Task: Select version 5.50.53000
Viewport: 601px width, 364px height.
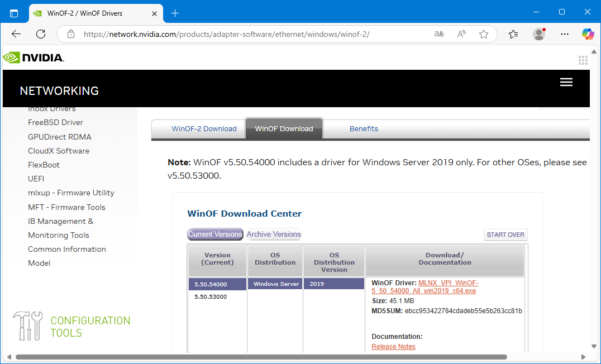Action: pos(211,296)
